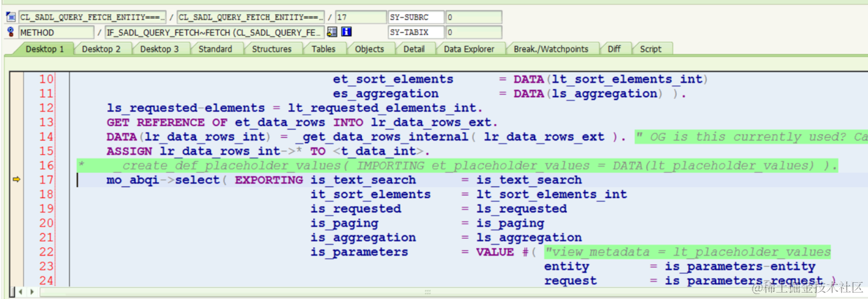Image resolution: width=868 pixels, height=299 pixels.
Task: Go to the Objects tab
Action: (x=369, y=49)
